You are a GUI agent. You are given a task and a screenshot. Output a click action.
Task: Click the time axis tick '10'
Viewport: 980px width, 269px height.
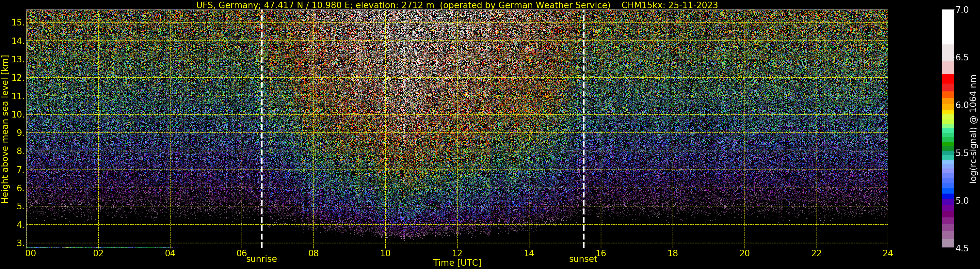pyautogui.click(x=385, y=253)
